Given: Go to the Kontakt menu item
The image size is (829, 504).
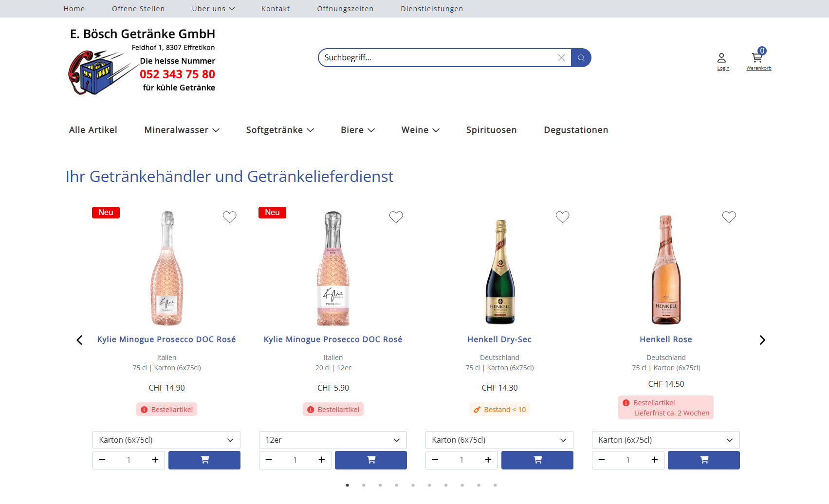Looking at the screenshot, I should point(276,8).
